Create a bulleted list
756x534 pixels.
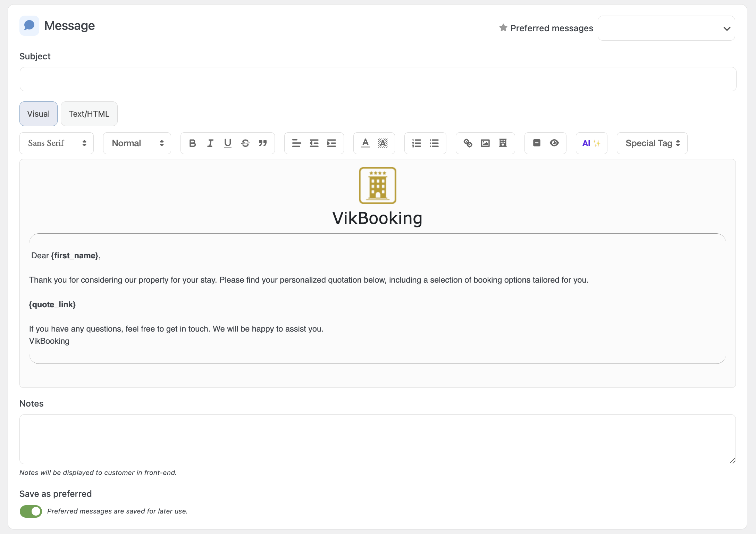[434, 143]
